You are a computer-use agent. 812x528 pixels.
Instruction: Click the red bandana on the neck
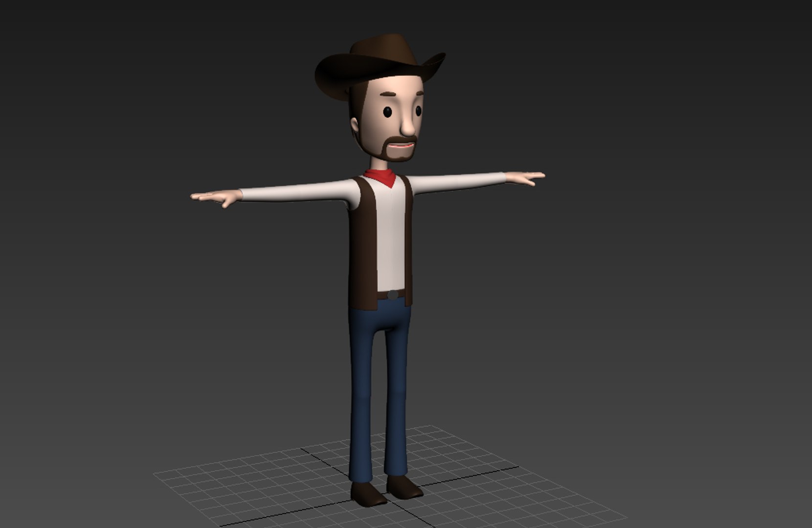[x=382, y=177]
